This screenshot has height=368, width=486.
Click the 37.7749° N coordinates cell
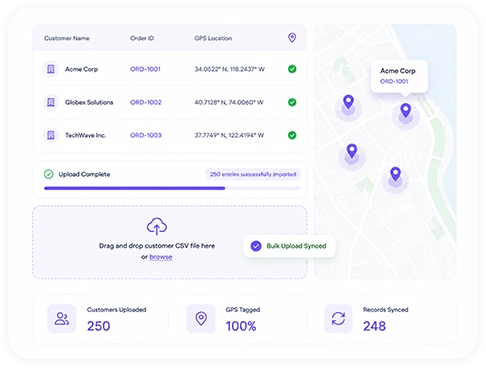pyautogui.click(x=229, y=135)
